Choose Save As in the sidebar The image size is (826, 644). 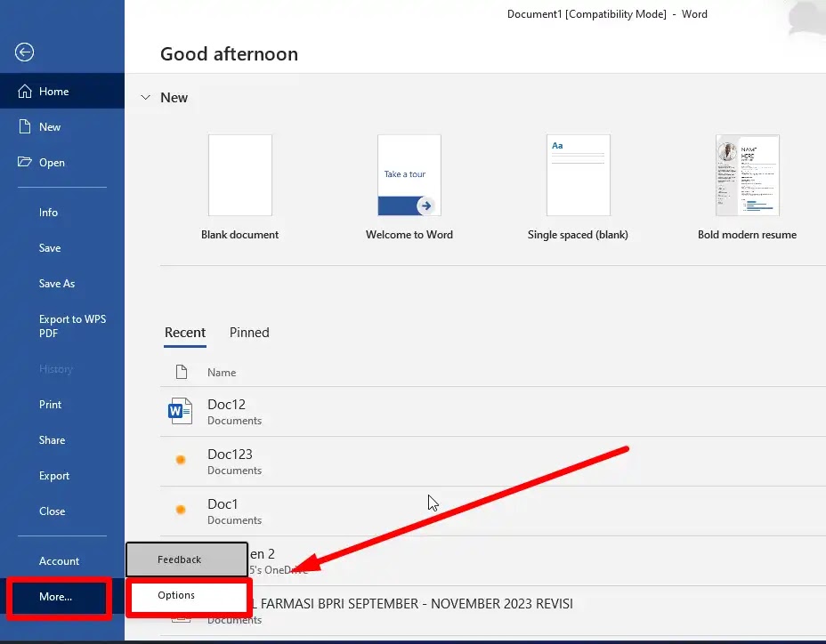(57, 283)
